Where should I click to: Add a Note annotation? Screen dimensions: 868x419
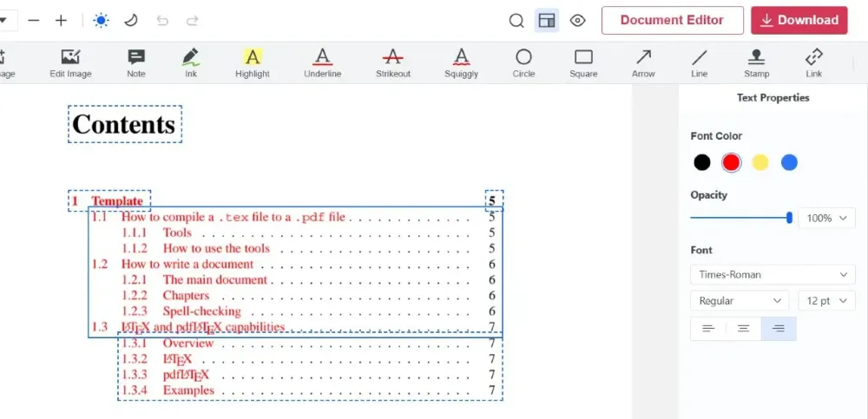pos(136,62)
